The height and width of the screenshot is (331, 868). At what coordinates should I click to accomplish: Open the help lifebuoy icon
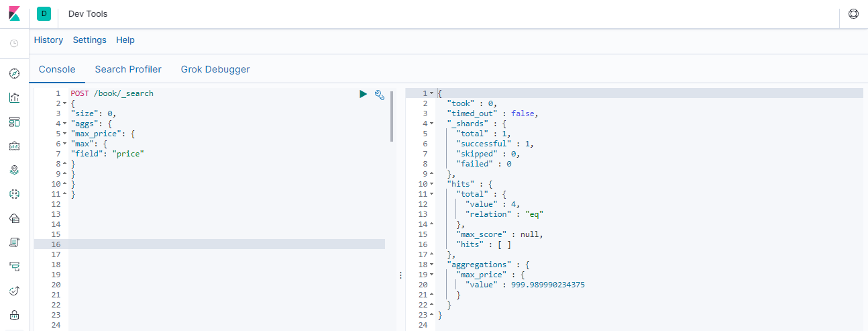point(853,13)
